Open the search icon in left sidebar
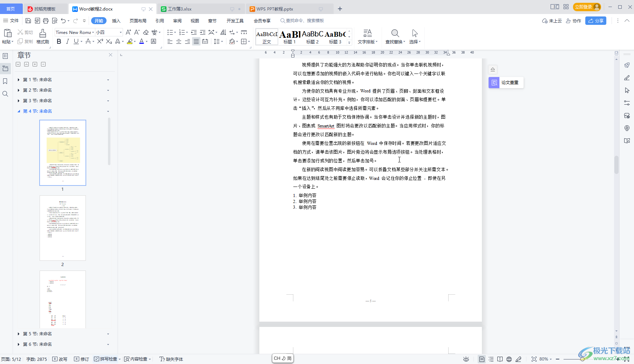This screenshot has height=364, width=634. click(x=5, y=94)
